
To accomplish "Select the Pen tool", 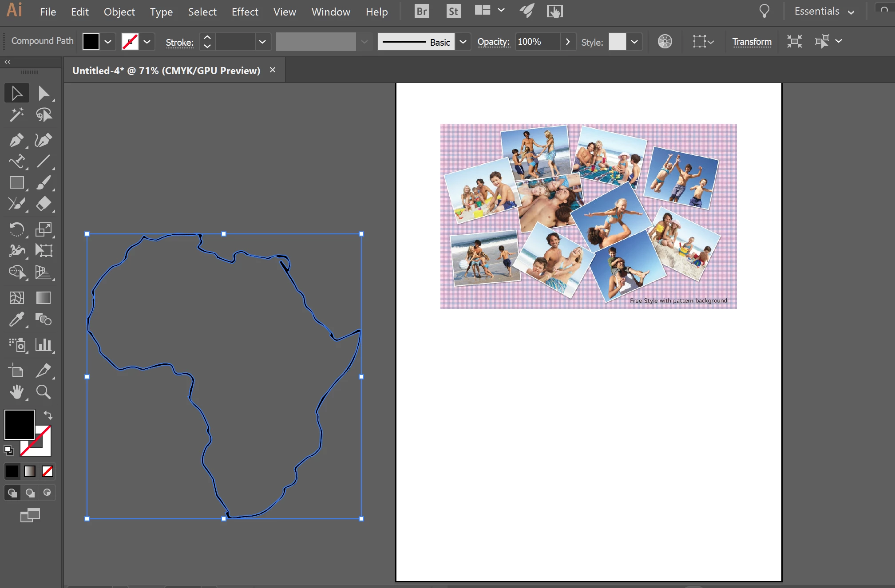I will (17, 140).
